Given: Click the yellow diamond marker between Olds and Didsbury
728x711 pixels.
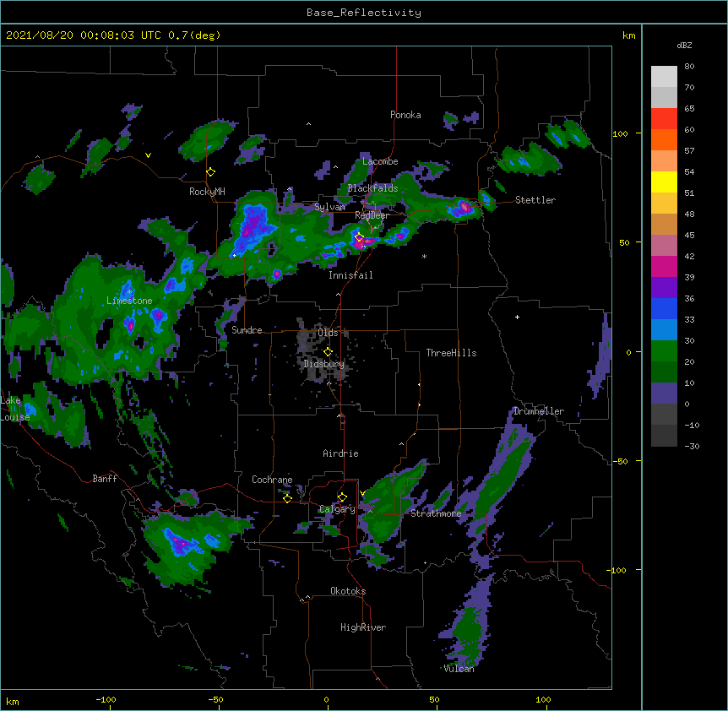Looking at the screenshot, I should click(x=329, y=352).
